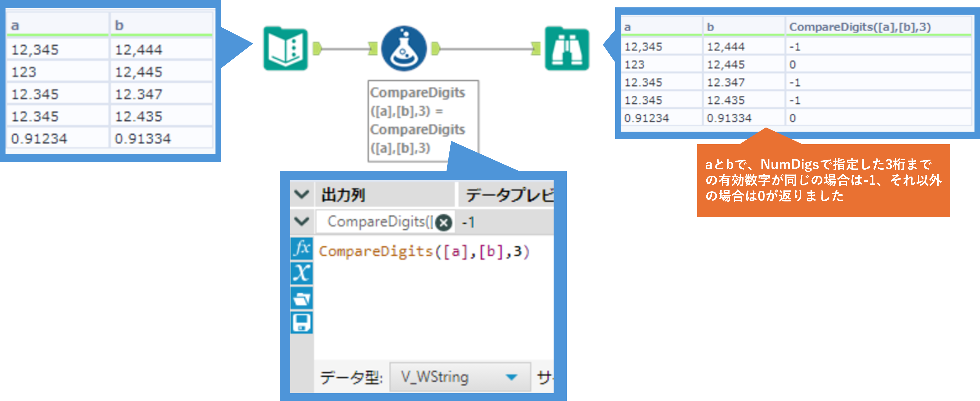
Task: Click the Browse tool input anchor
Action: click(536, 49)
